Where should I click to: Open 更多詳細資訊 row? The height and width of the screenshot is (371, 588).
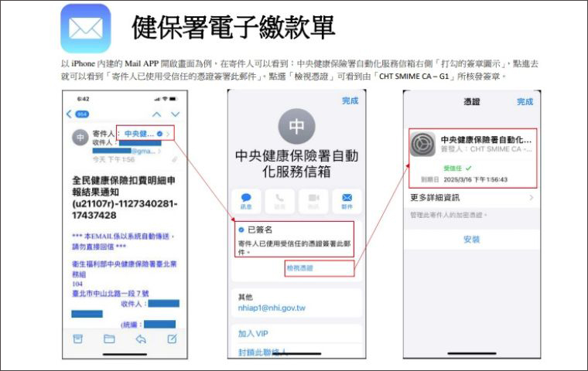point(472,198)
